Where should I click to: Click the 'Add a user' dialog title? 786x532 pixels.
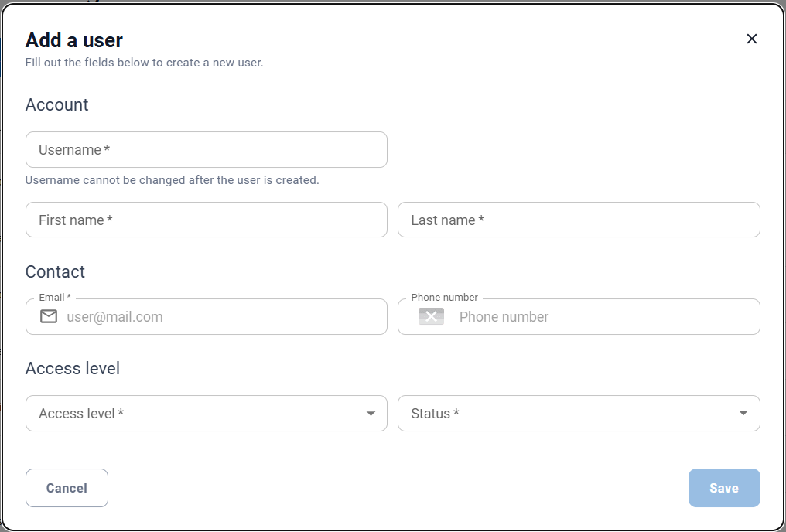(74, 40)
